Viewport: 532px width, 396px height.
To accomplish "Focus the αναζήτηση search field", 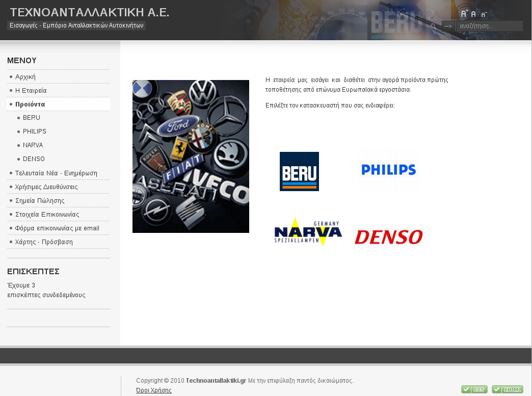I will [x=489, y=26].
